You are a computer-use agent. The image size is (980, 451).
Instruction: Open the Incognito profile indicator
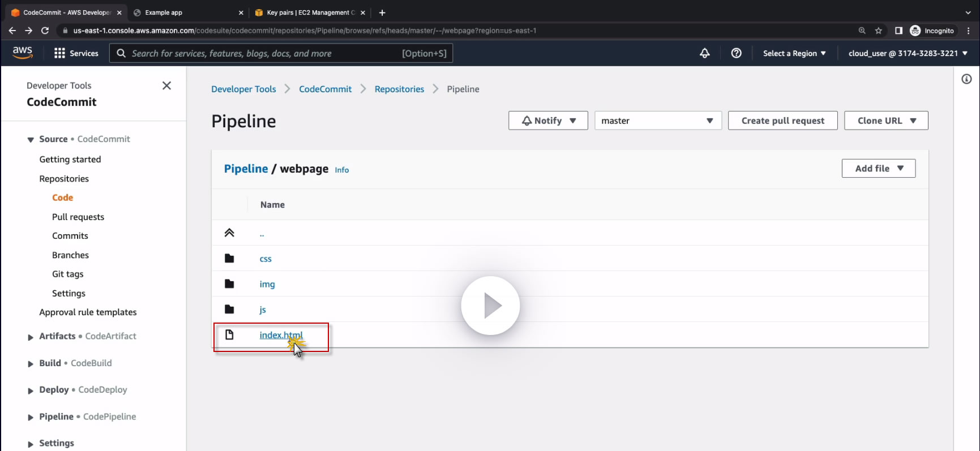pyautogui.click(x=932, y=31)
